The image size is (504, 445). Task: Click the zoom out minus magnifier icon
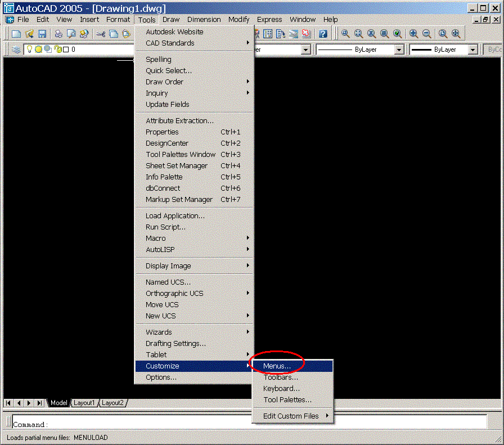click(426, 34)
